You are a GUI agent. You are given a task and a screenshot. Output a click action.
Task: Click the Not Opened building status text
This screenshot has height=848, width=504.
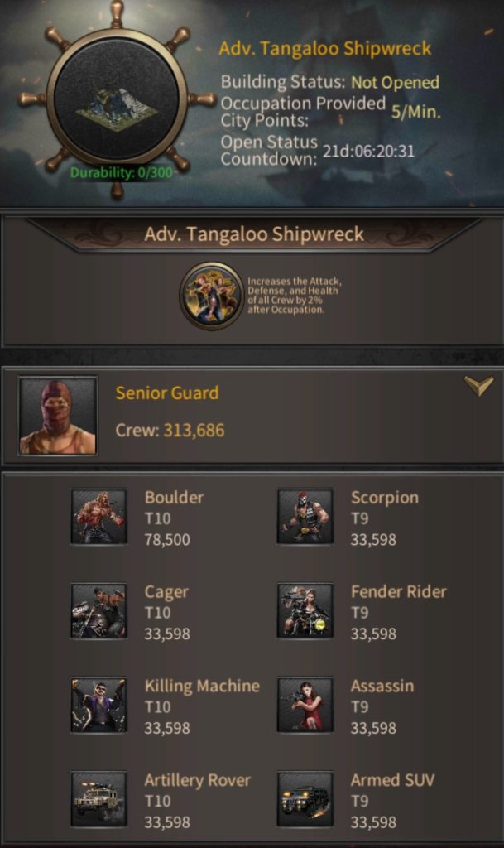(x=395, y=83)
